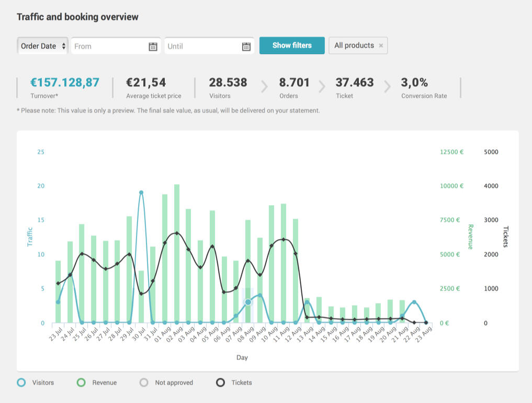Click the €157.128,87 turnover value
This screenshot has height=403, width=532.
point(65,83)
